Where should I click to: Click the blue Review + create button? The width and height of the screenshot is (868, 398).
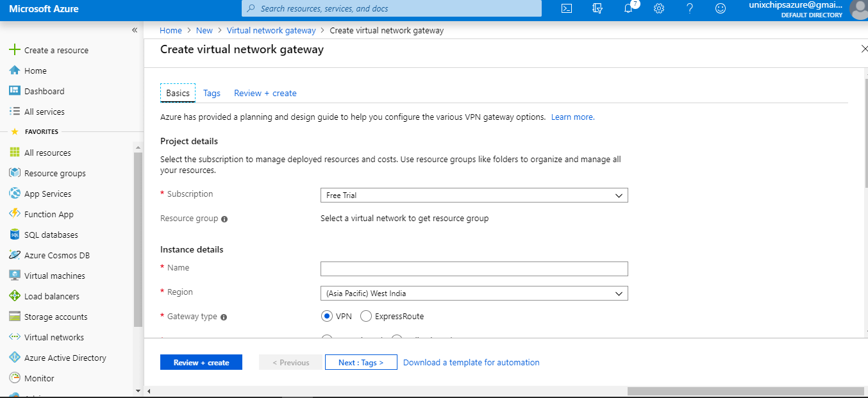201,362
